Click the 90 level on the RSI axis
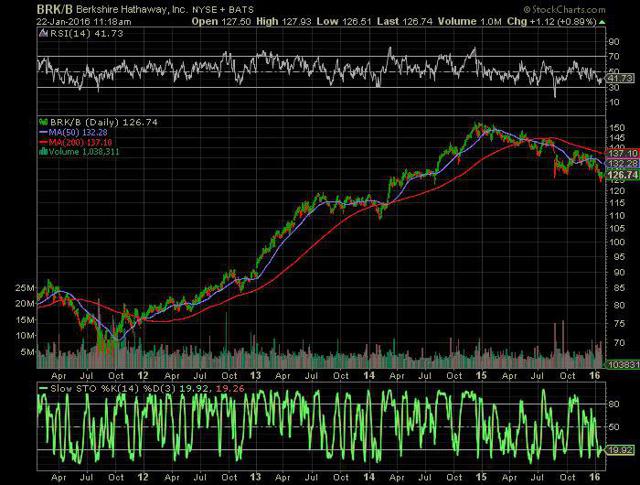The height and width of the screenshot is (485, 640). 613,41
